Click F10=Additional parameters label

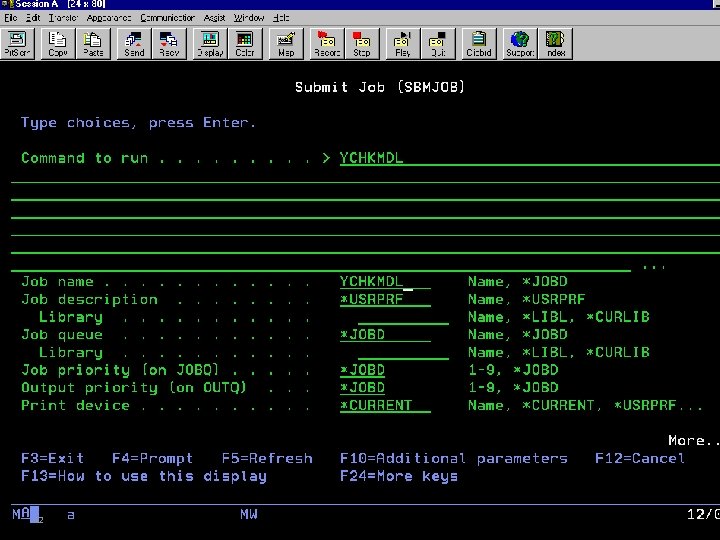[x=454, y=458]
